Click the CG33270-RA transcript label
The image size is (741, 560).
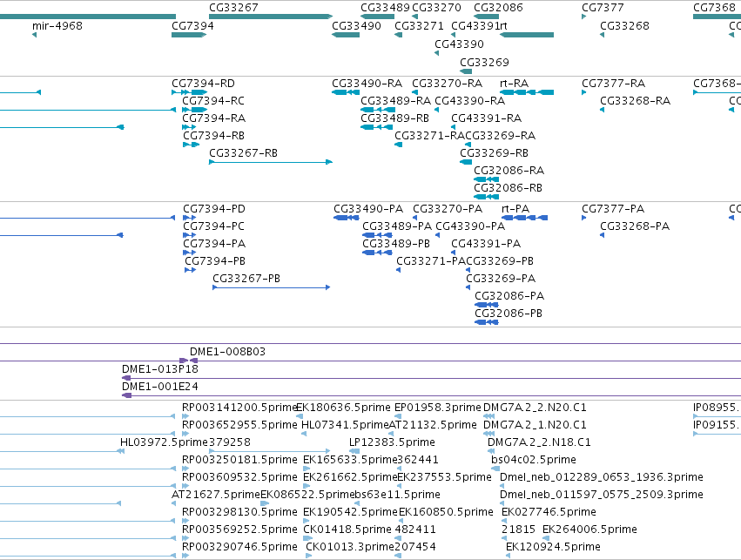click(447, 84)
